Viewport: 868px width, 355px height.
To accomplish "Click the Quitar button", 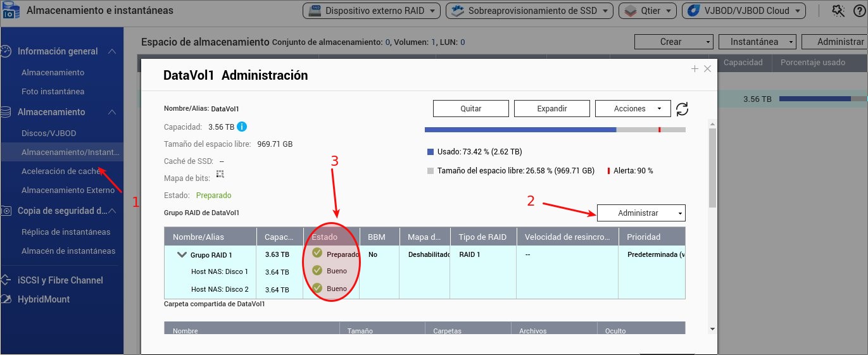I will coord(470,109).
